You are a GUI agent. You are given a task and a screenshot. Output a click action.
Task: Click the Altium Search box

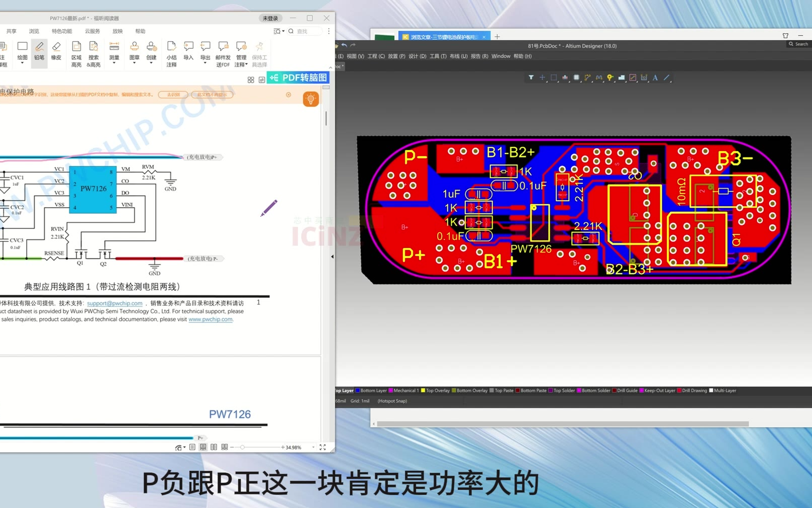(798, 44)
